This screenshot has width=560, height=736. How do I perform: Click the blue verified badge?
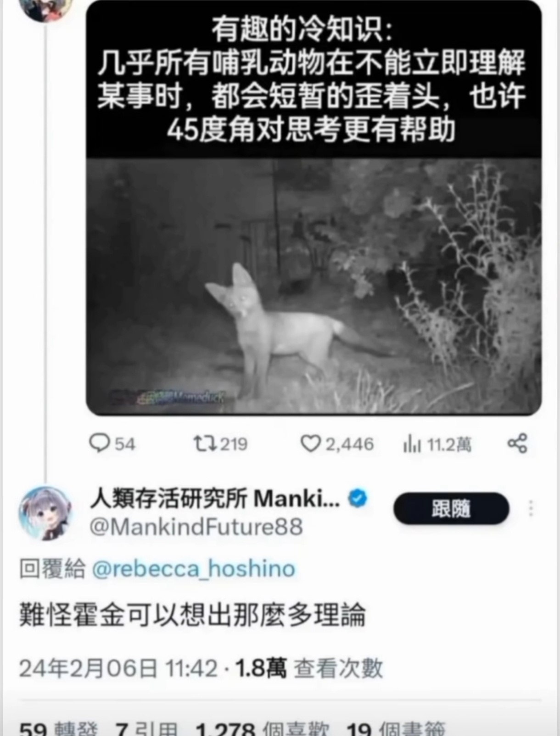[358, 498]
